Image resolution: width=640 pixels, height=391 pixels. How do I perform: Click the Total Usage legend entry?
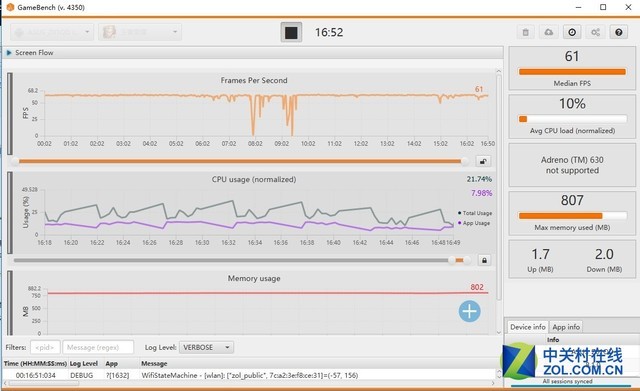475,213
